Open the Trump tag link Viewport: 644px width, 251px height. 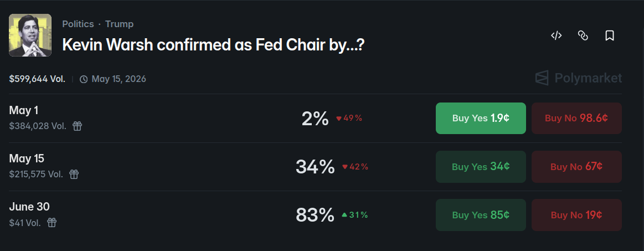click(119, 24)
